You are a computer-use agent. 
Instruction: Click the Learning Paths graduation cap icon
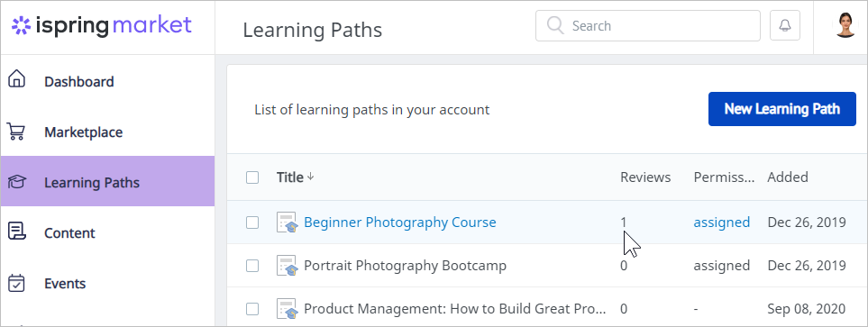coord(16,182)
